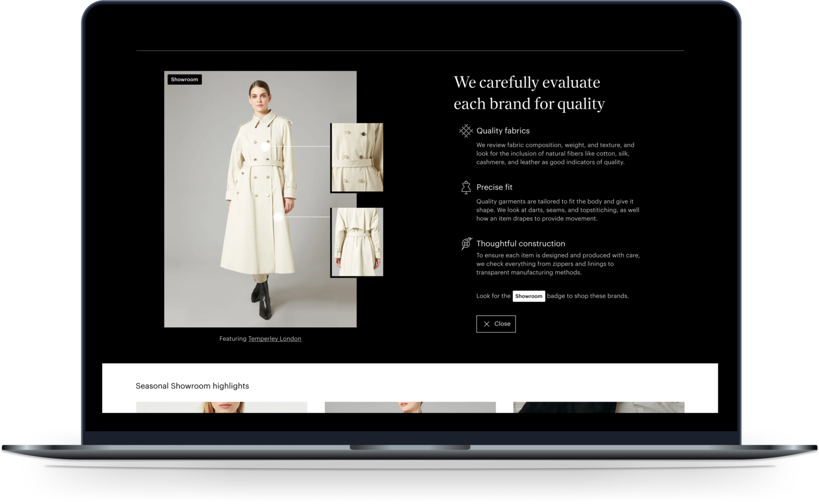This screenshot has width=819, height=504.
Task: Click the Quality fabrics weave icon
Action: [x=466, y=131]
